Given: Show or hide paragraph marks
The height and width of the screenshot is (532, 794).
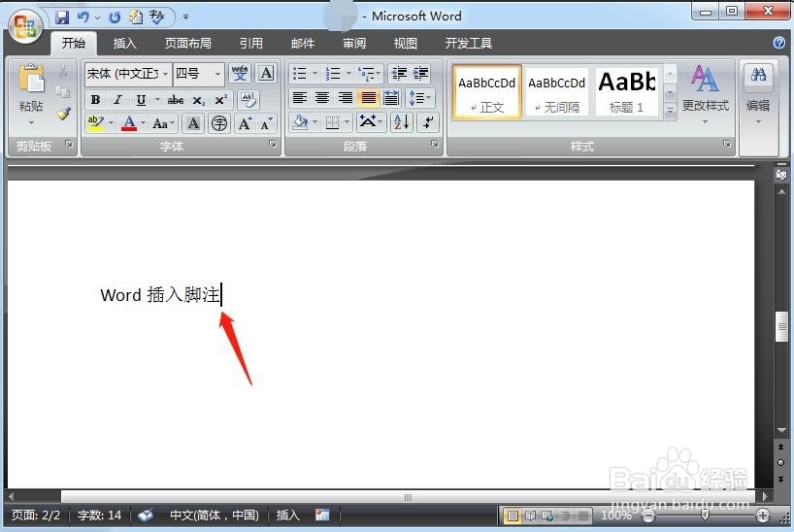Looking at the screenshot, I should point(428,122).
